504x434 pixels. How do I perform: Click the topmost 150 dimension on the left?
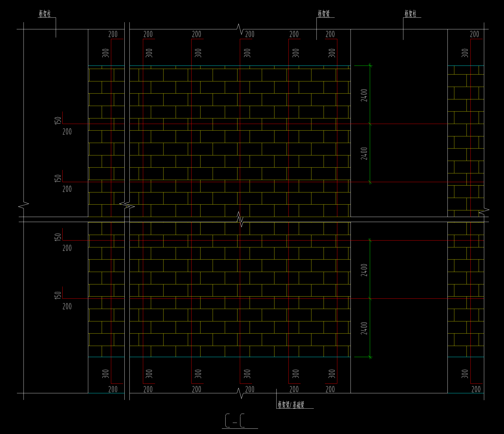58,120
